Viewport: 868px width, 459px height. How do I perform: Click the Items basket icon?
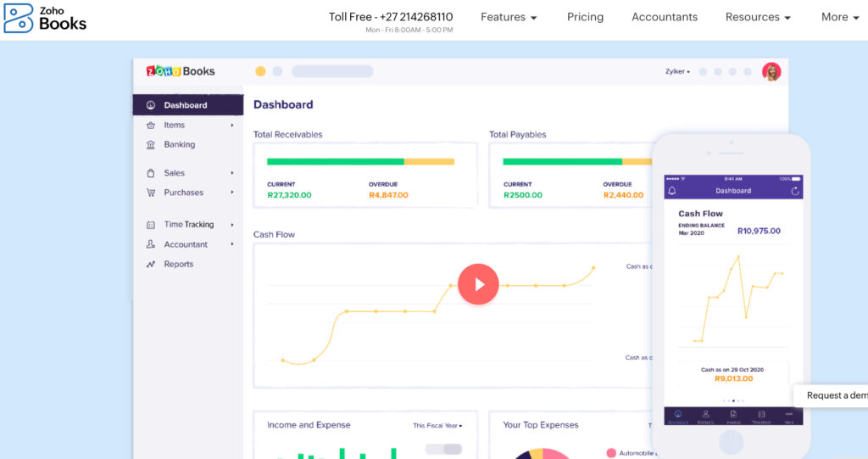[151, 126]
